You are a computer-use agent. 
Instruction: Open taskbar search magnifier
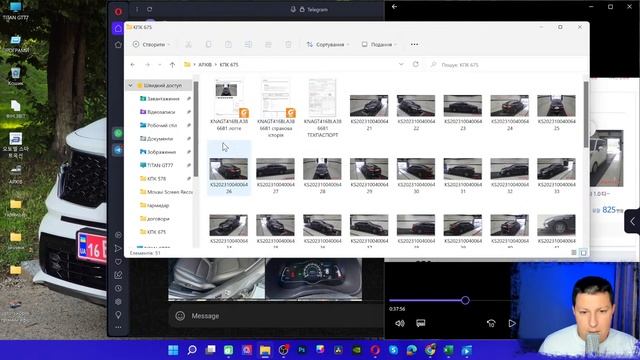coord(191,350)
